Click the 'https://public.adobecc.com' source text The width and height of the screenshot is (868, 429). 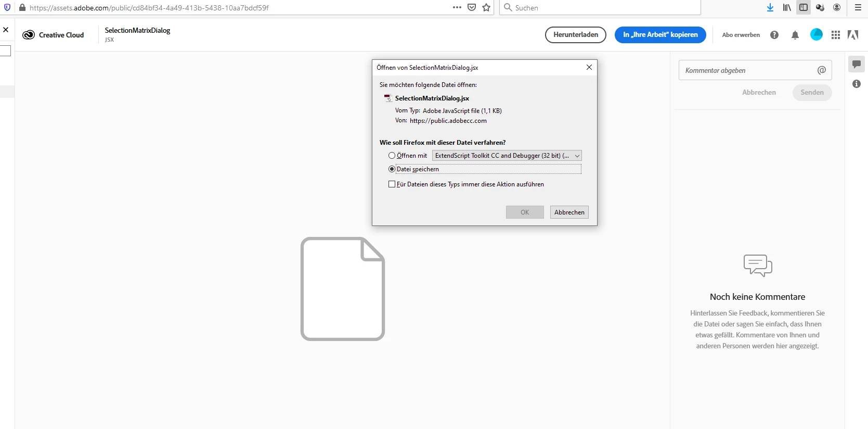pos(448,121)
